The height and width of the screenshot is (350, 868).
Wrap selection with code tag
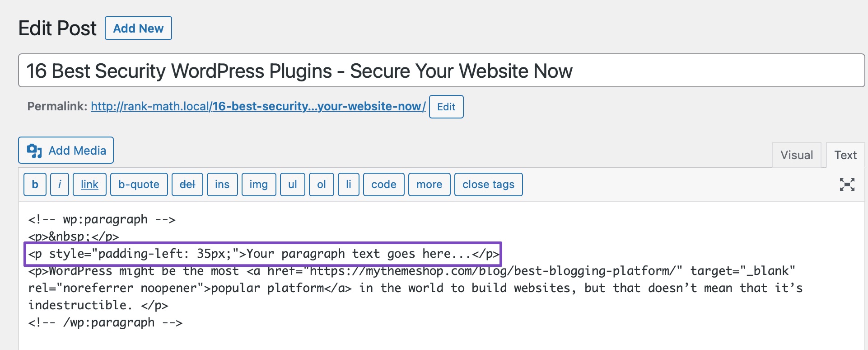point(384,184)
